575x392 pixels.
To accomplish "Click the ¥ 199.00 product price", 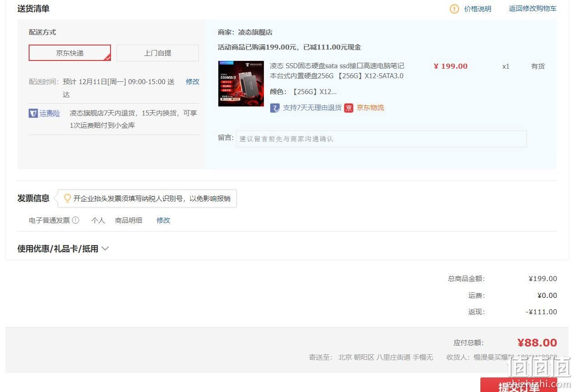I will click(x=450, y=66).
